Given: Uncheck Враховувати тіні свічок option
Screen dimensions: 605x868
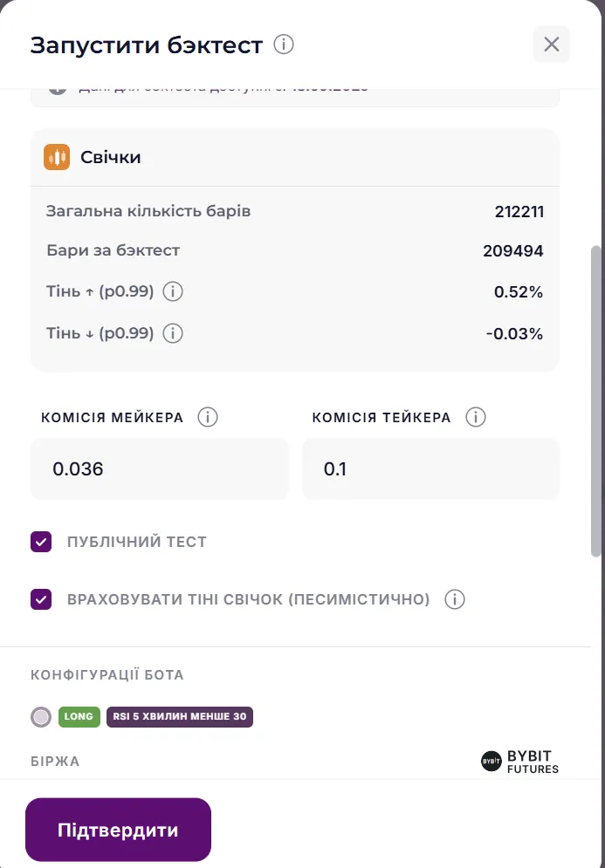Looking at the screenshot, I should [41, 599].
